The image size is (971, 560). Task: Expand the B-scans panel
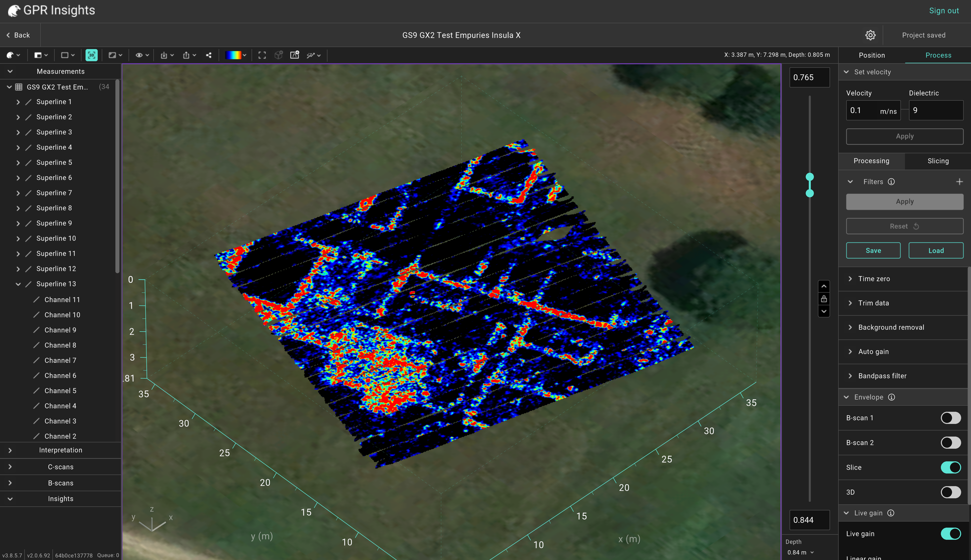[x=10, y=483]
